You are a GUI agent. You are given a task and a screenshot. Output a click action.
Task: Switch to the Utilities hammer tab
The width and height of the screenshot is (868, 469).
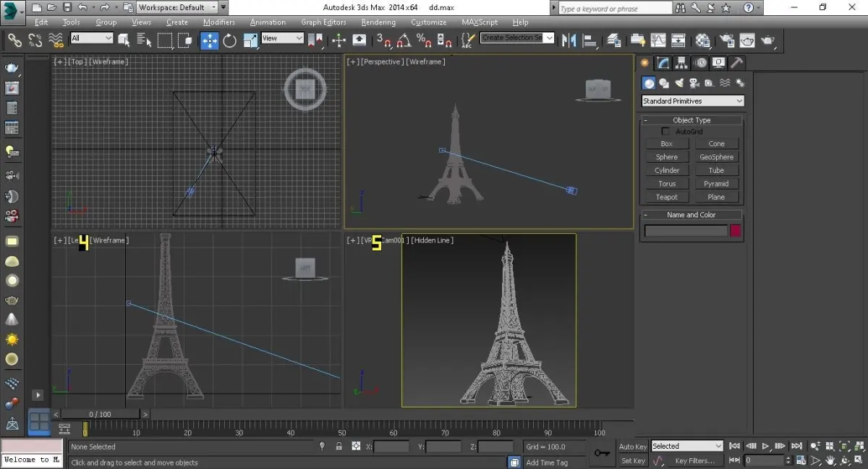tap(736, 63)
